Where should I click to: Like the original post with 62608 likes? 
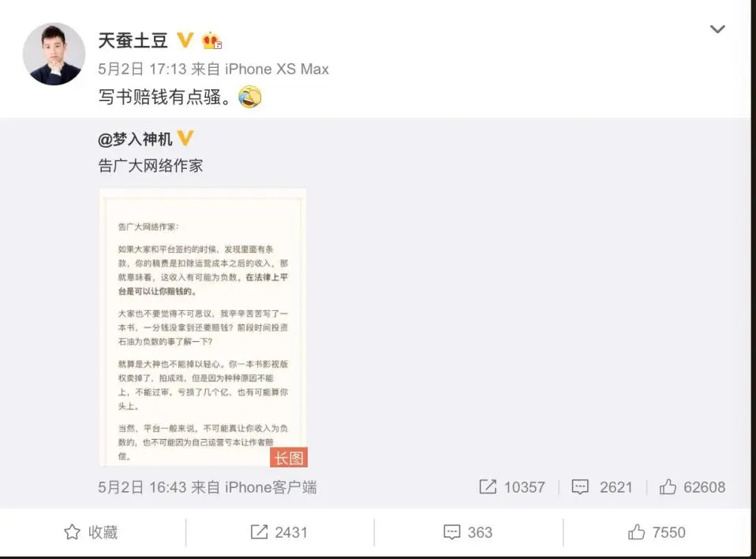692,487
